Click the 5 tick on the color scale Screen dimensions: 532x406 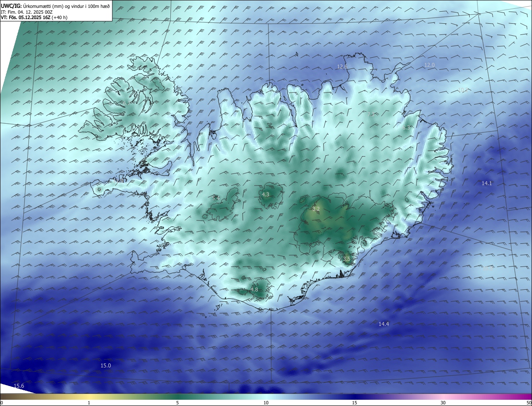point(177,403)
